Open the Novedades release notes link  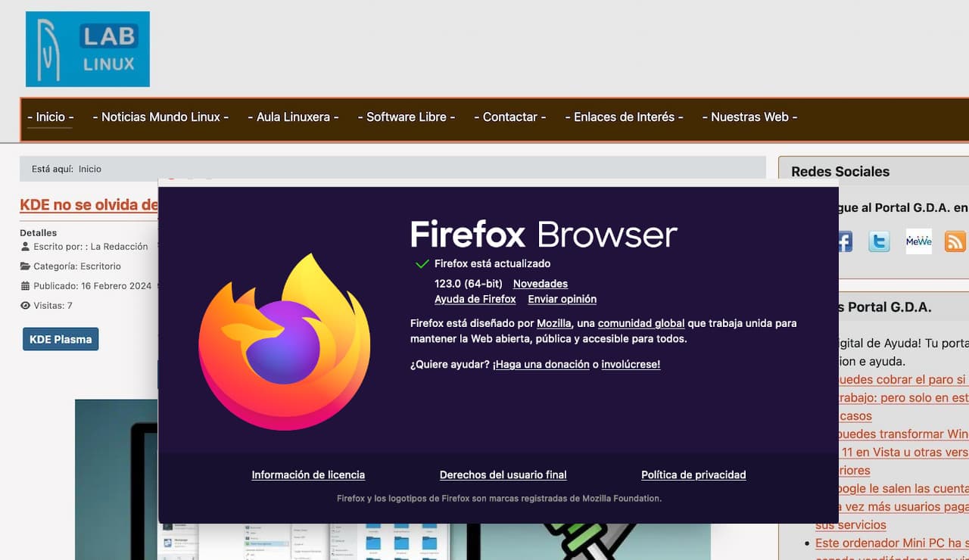540,284
